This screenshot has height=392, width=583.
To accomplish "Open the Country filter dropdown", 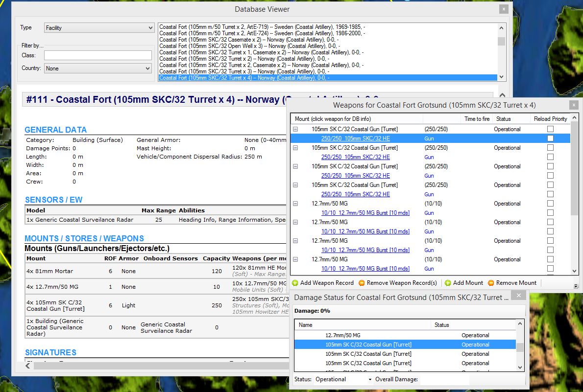I will 98,69.
